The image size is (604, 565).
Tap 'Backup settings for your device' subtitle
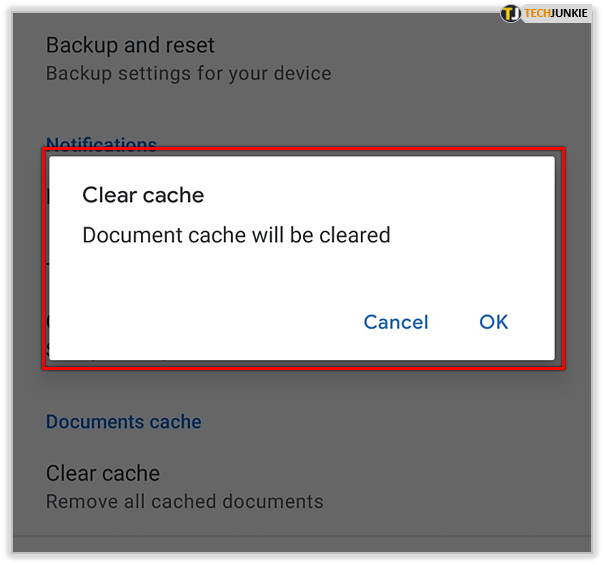(x=188, y=73)
